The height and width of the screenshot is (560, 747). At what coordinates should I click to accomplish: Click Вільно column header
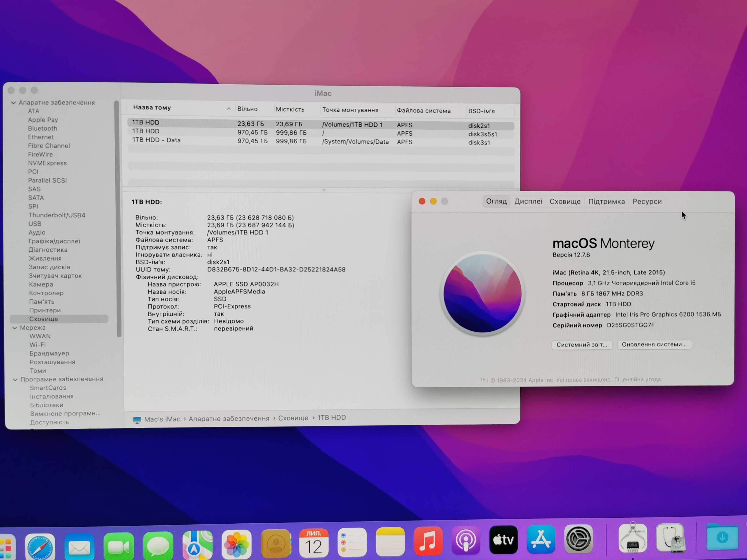[247, 109]
